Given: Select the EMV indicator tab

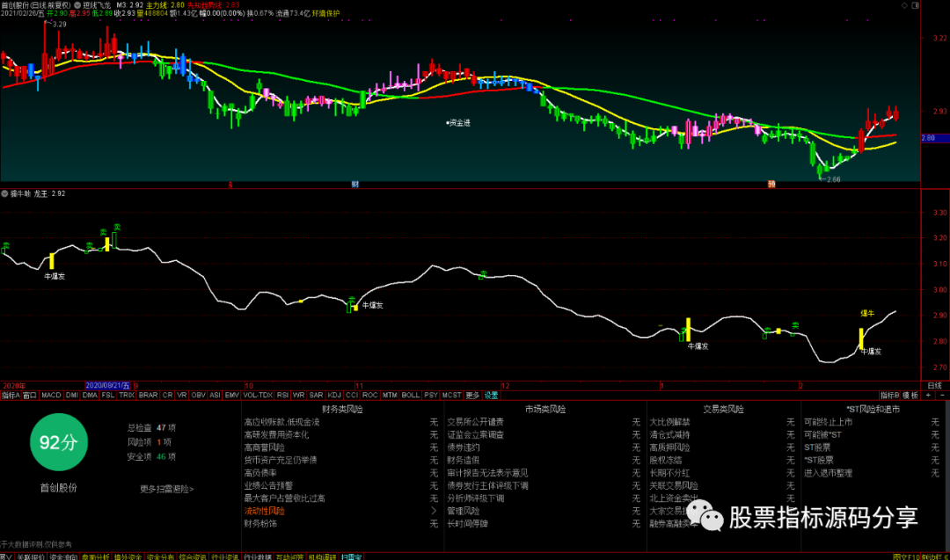Looking at the screenshot, I should 232,396.
